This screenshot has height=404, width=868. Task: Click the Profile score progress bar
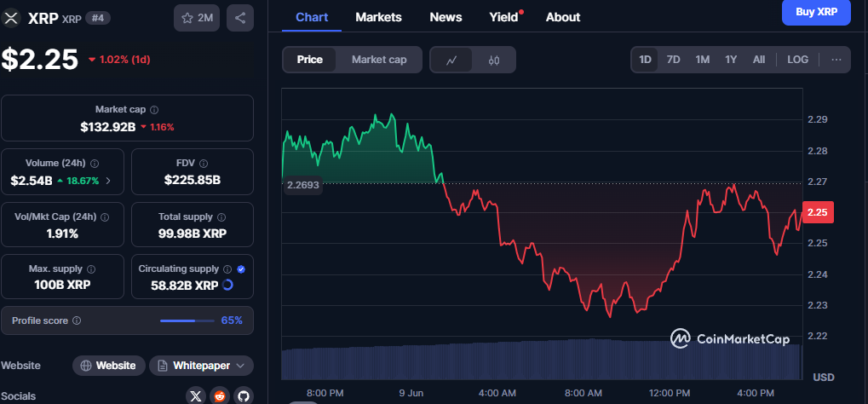pos(187,320)
